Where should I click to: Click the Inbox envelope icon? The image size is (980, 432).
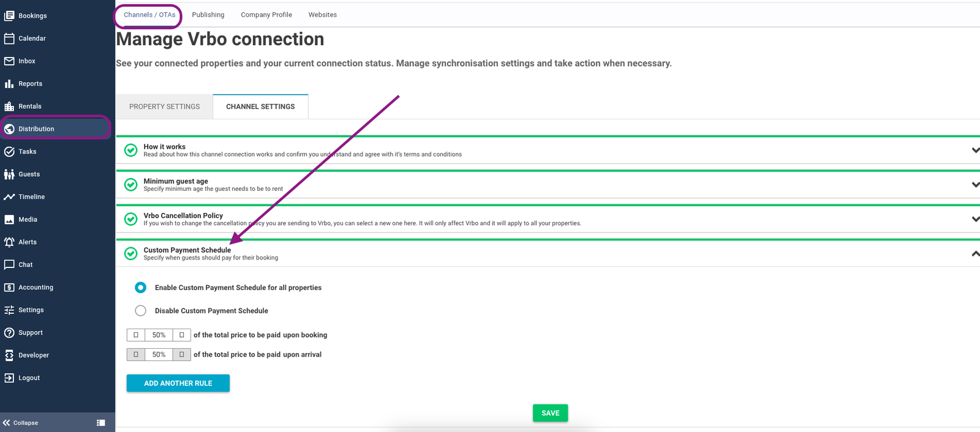[x=9, y=61]
